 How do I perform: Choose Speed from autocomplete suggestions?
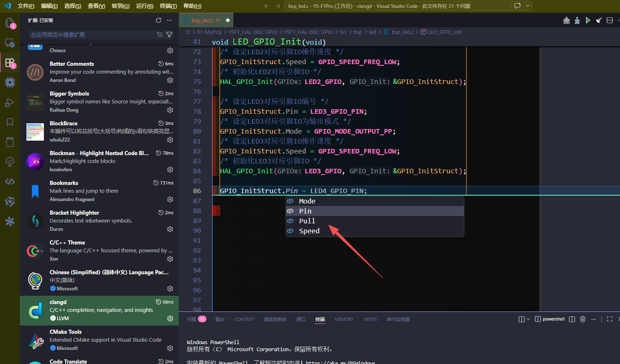(x=375, y=231)
